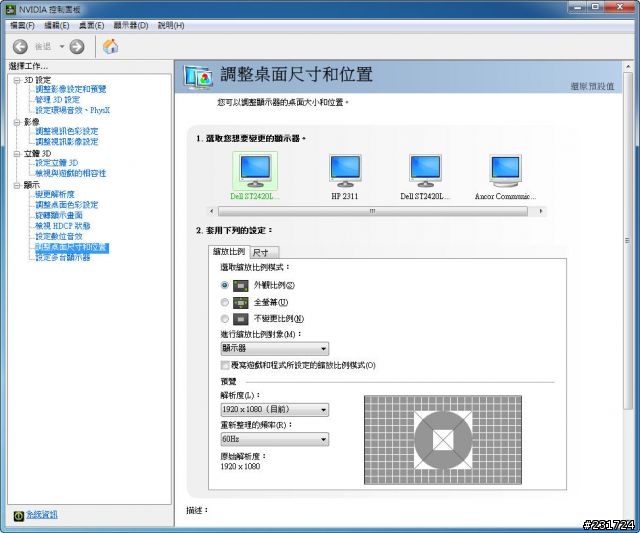Click the monitor list right scroll arrow
Image resolution: width=640 pixels, height=533 pixels.
(x=541, y=211)
